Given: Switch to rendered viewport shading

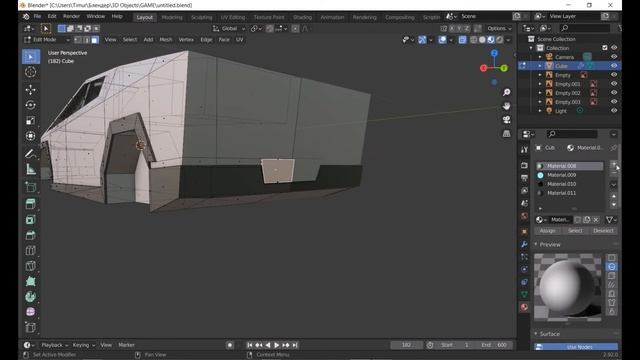Looking at the screenshot, I should (x=500, y=40).
